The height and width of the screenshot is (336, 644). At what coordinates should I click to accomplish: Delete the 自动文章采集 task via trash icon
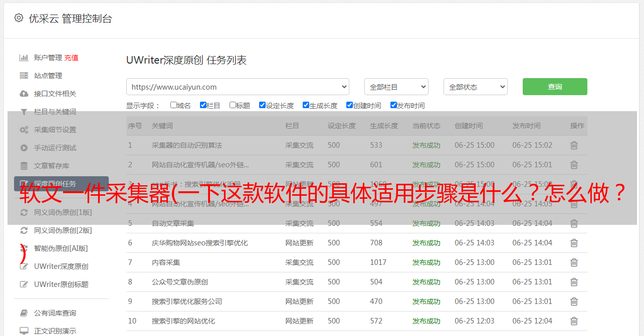tap(574, 223)
